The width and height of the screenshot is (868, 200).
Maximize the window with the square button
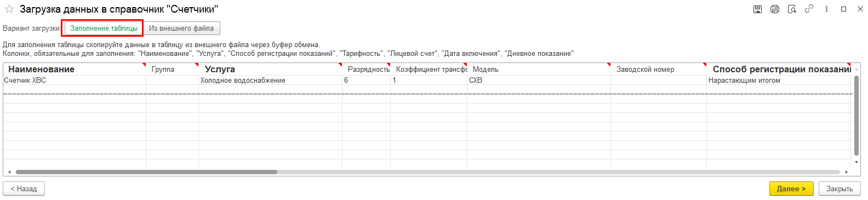pyautogui.click(x=844, y=9)
